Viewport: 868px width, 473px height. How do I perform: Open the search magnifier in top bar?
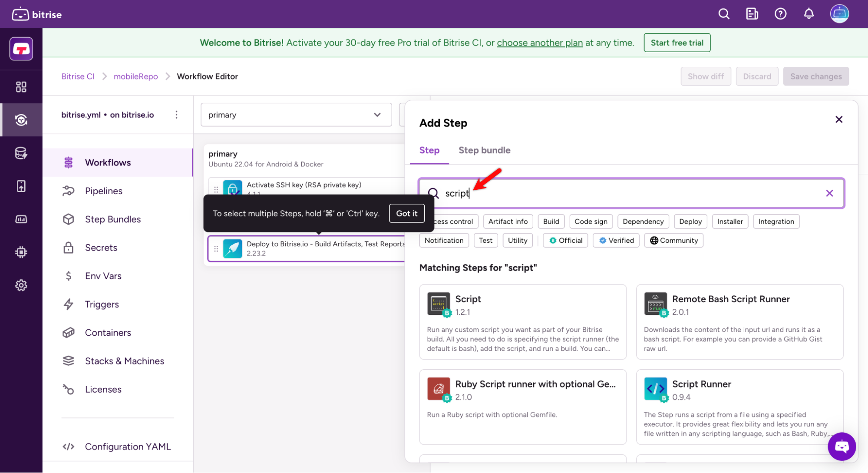724,14
